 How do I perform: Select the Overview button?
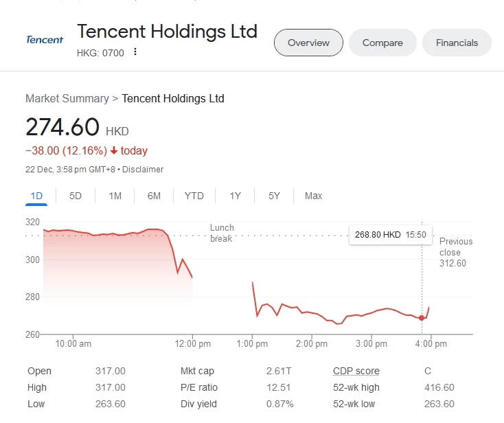tap(308, 43)
